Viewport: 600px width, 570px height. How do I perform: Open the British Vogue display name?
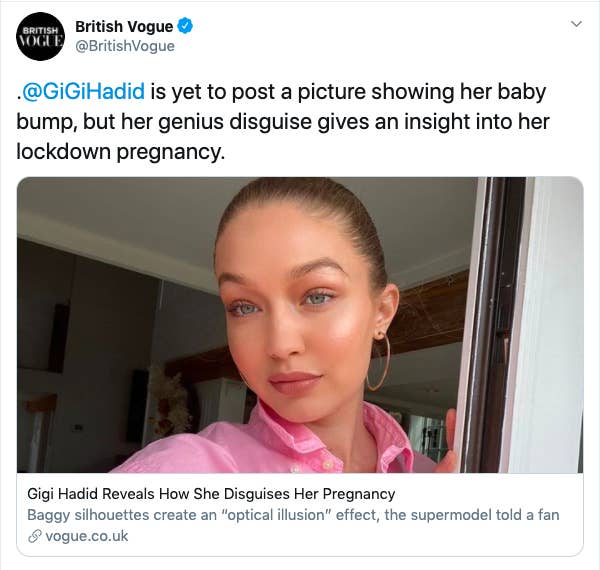point(124,26)
